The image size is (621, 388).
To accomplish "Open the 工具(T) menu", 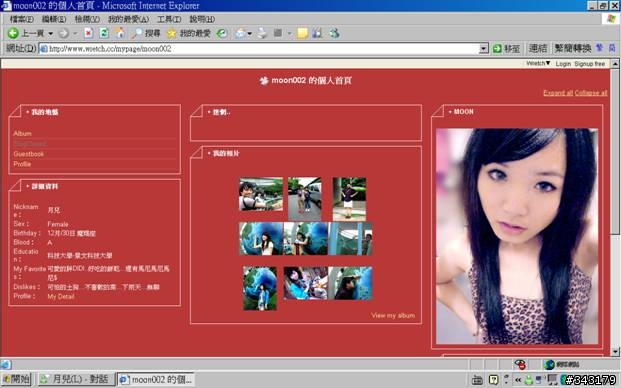I will [x=169, y=19].
